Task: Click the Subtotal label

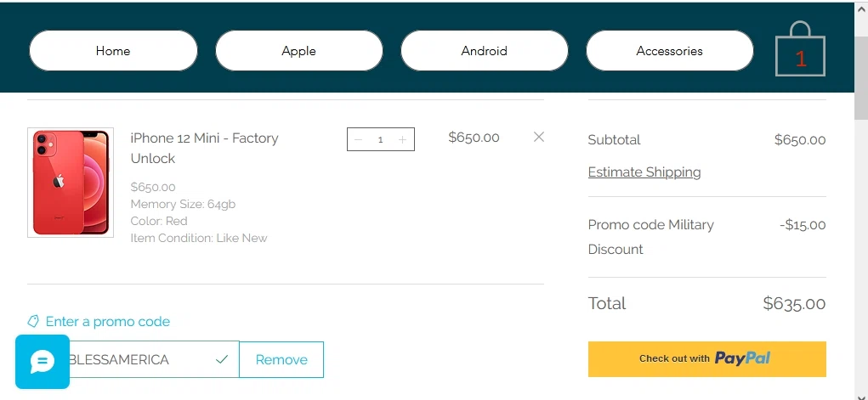Action: point(614,140)
